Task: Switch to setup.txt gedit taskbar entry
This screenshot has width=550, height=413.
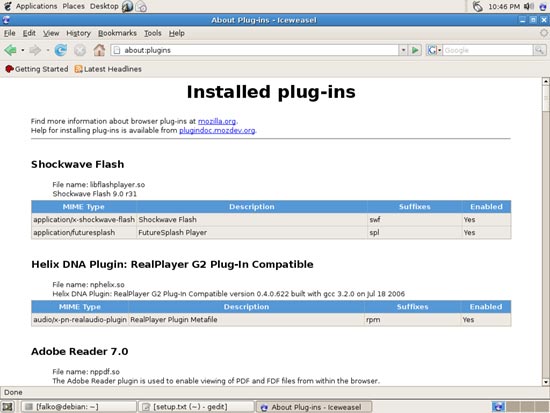Action: point(196,407)
